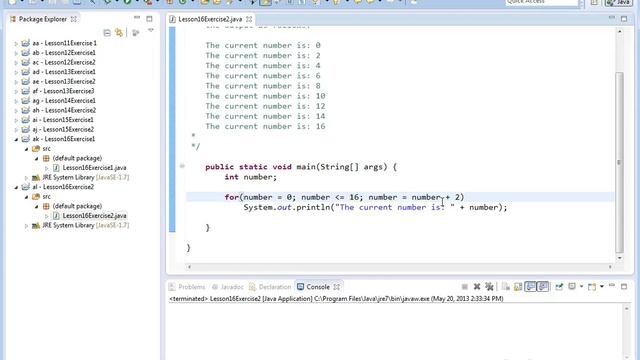Click the Console scroll-up arrow
Screen dimensions: 640x360
tap(627, 309)
